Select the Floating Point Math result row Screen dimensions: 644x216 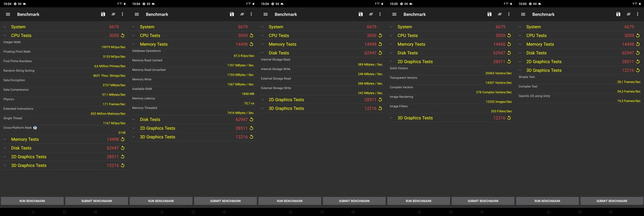click(64, 54)
